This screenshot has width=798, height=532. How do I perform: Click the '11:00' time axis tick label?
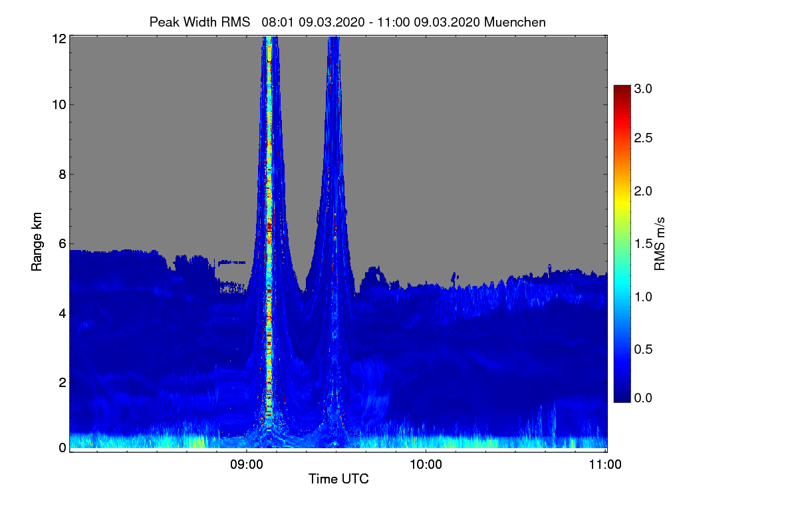[606, 465]
